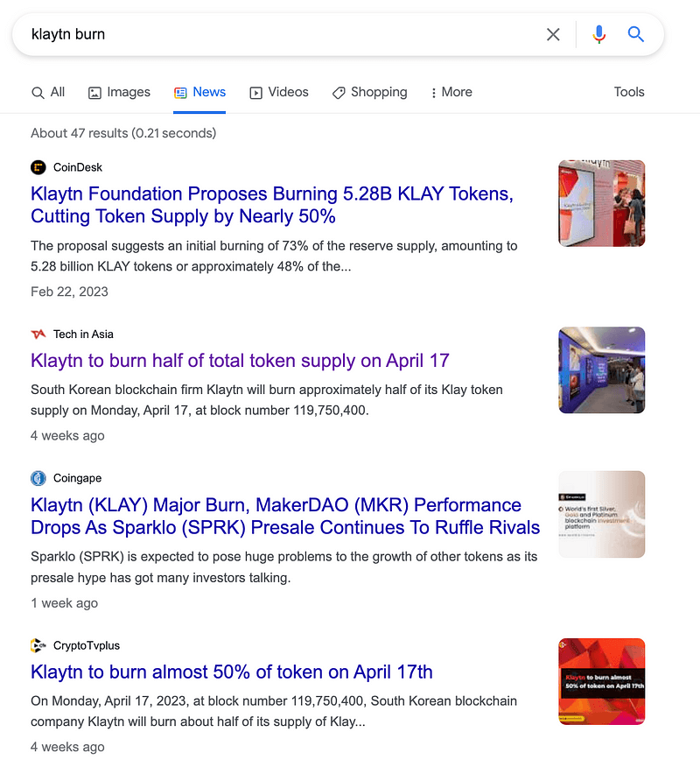Switch to the All tab
Viewport: 700px width, 774px height.
[48, 92]
